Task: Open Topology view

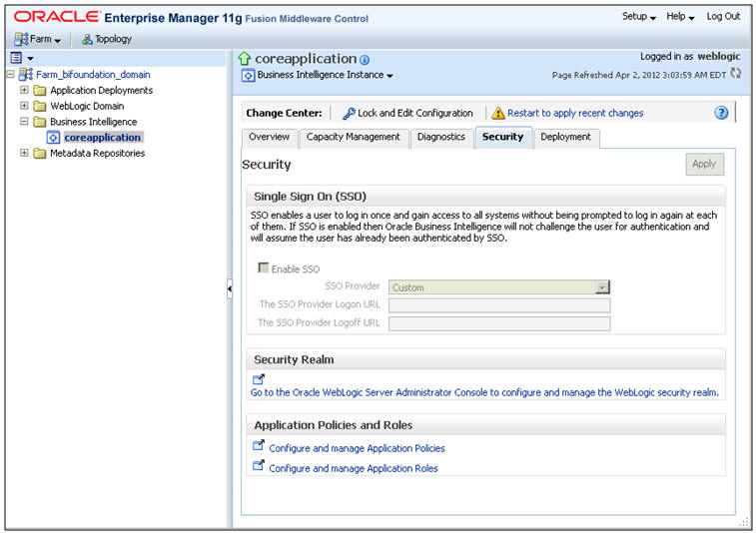Action: (107, 39)
